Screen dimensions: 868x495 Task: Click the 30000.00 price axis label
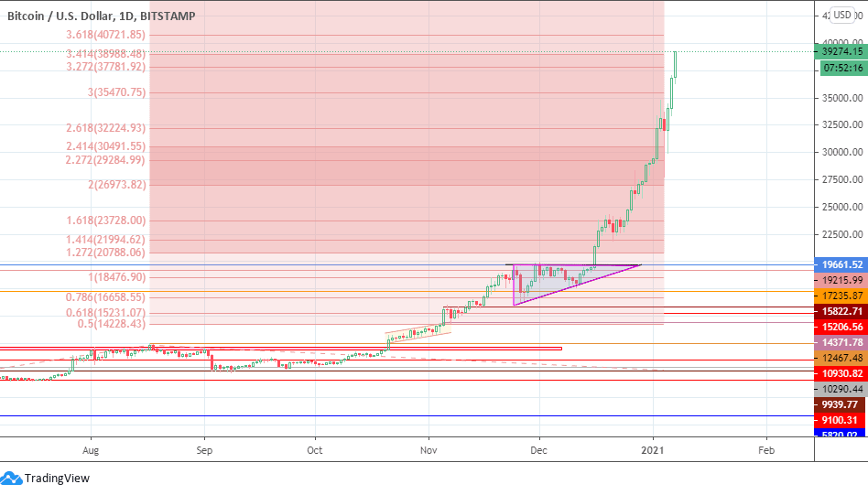point(842,152)
